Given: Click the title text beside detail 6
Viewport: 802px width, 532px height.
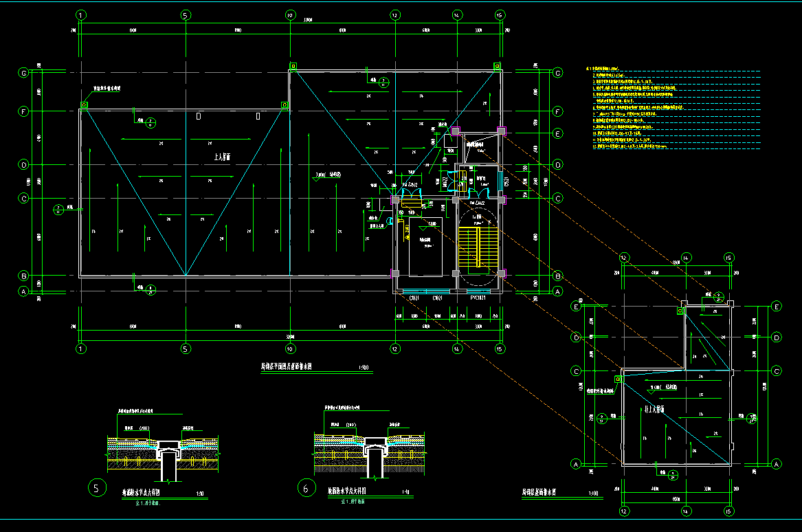Looking at the screenshot, I should click(x=350, y=492).
